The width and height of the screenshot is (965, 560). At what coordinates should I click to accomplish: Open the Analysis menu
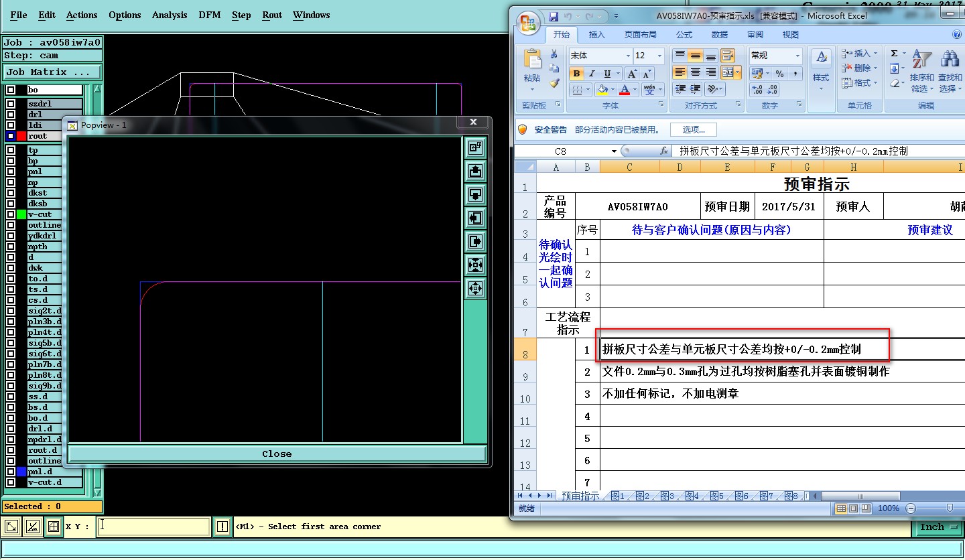click(170, 15)
